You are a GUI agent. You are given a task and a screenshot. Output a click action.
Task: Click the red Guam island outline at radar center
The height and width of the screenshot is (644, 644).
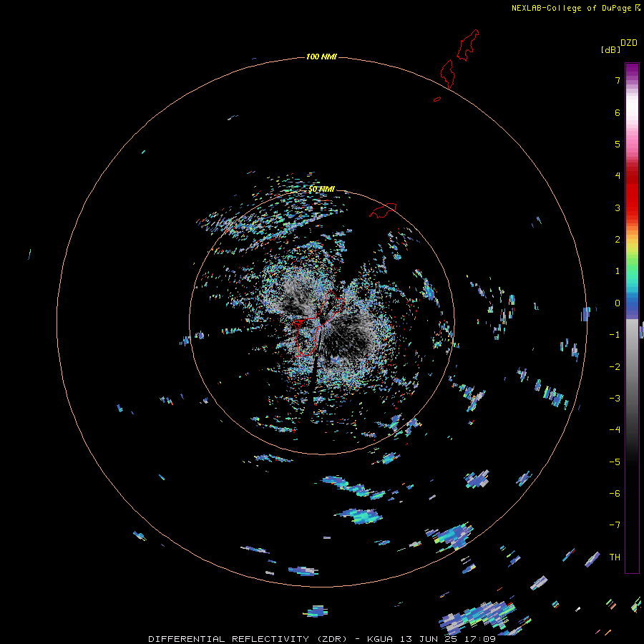(318, 323)
